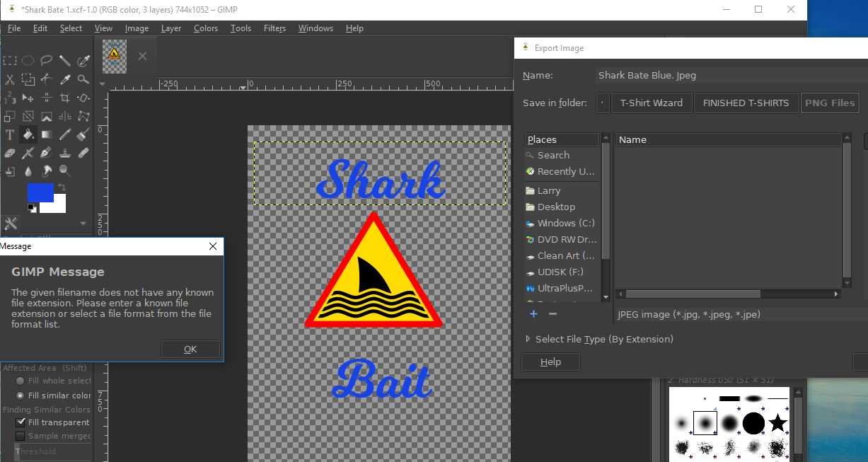Select the Alignment tool
868x462 pixels.
tap(47, 97)
